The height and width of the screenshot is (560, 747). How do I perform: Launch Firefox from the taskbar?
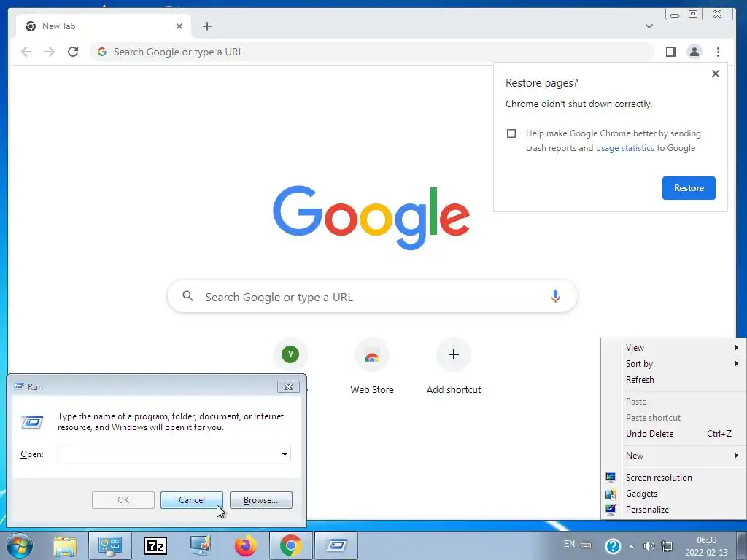pos(245,545)
